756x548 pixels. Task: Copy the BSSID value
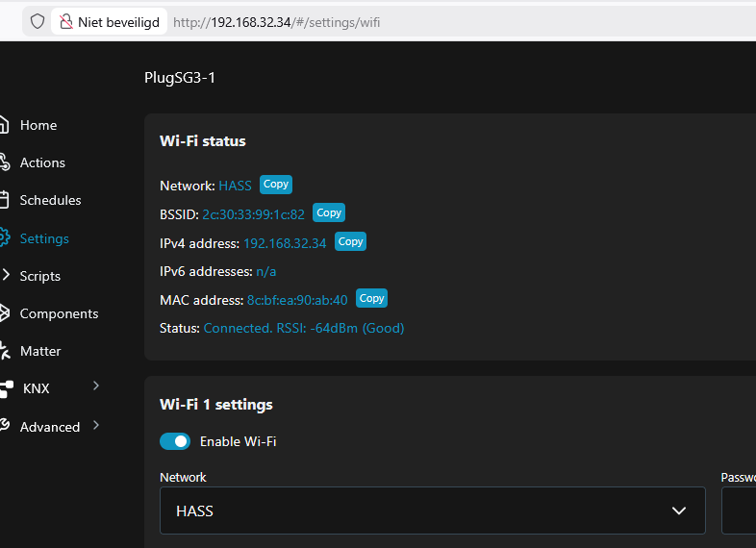tap(329, 212)
